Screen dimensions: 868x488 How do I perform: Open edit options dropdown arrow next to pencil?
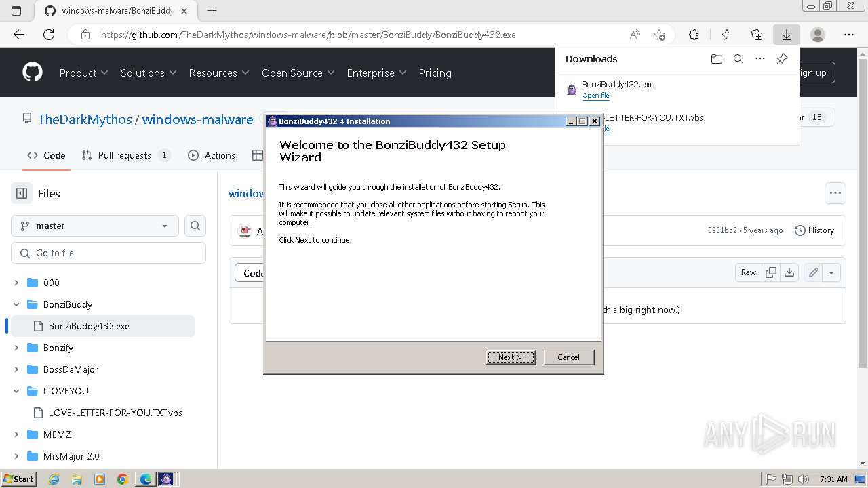coord(831,272)
